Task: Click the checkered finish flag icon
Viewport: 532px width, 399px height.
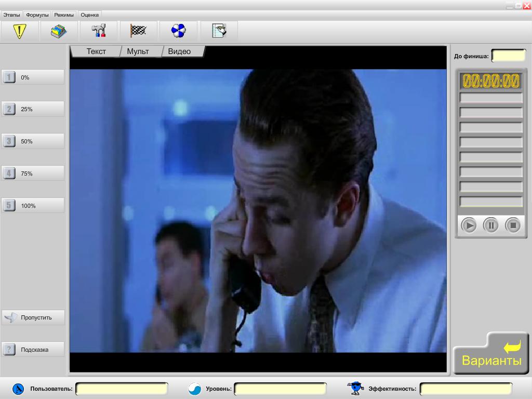Action: pos(138,31)
